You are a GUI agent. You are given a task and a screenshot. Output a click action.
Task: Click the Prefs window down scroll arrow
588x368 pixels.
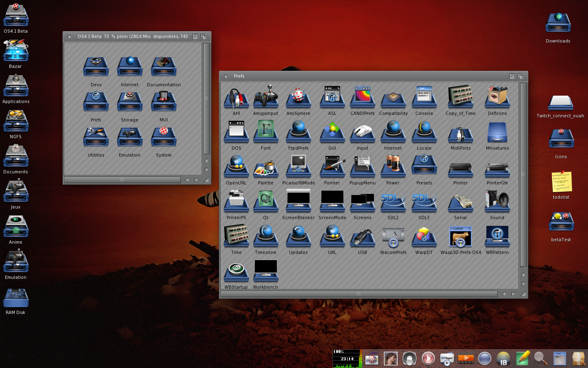[x=523, y=284]
